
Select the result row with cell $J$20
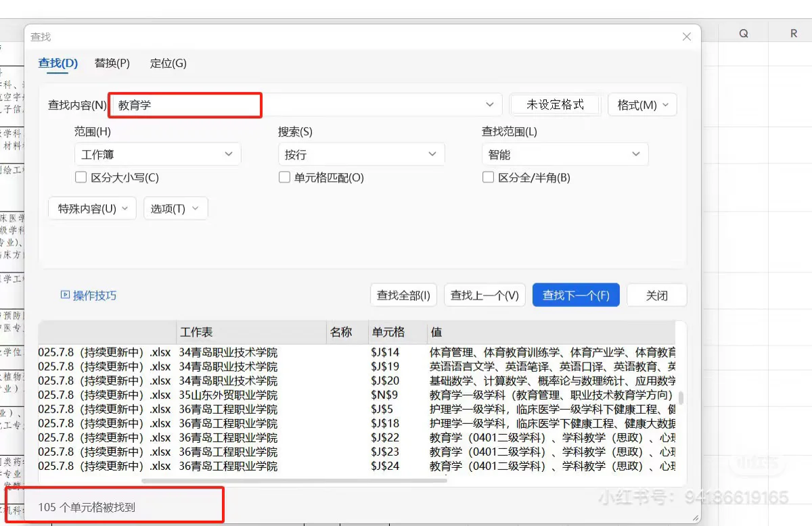[357, 381]
